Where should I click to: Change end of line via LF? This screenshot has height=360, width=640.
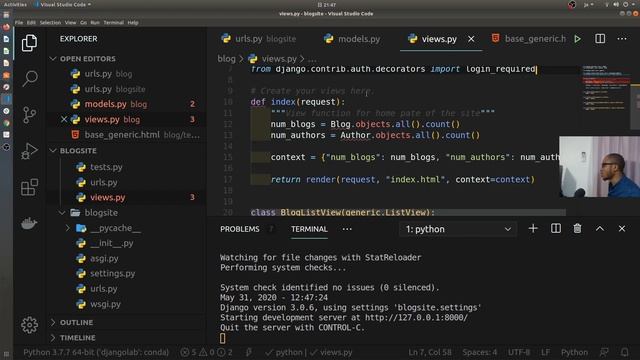545,352
